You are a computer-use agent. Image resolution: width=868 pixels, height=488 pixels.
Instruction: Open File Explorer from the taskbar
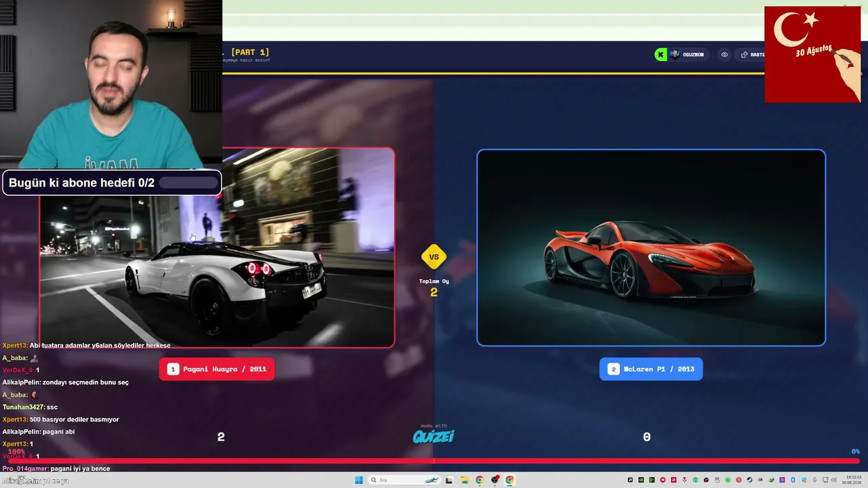click(x=465, y=481)
